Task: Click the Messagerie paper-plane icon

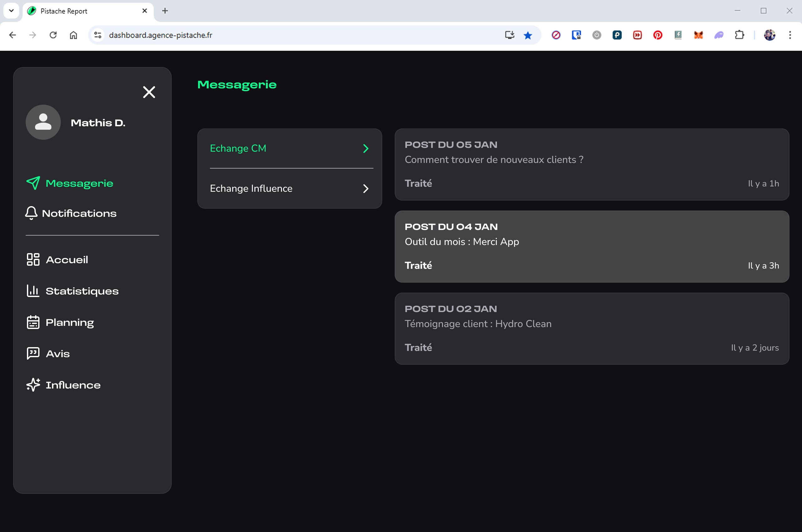Action: pyautogui.click(x=33, y=183)
